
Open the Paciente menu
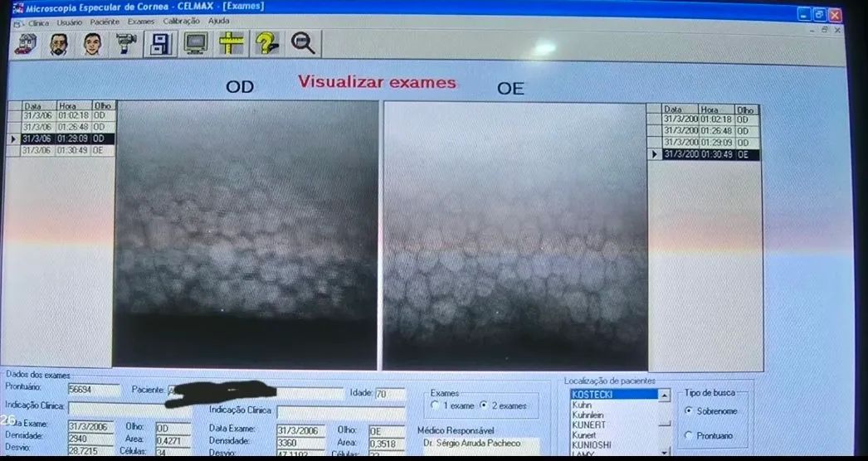point(105,22)
